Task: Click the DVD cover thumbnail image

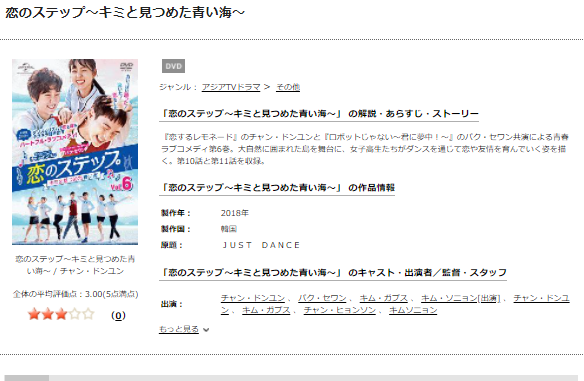Action: [75, 152]
